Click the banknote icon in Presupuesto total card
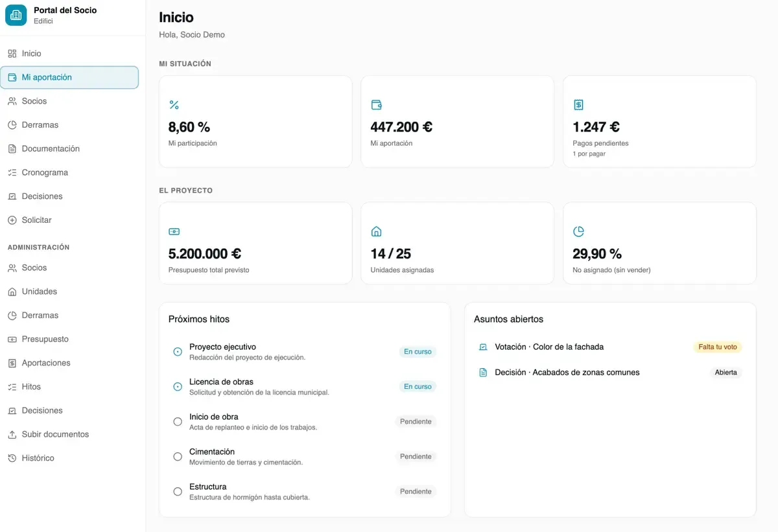778x532 pixels. (x=174, y=231)
